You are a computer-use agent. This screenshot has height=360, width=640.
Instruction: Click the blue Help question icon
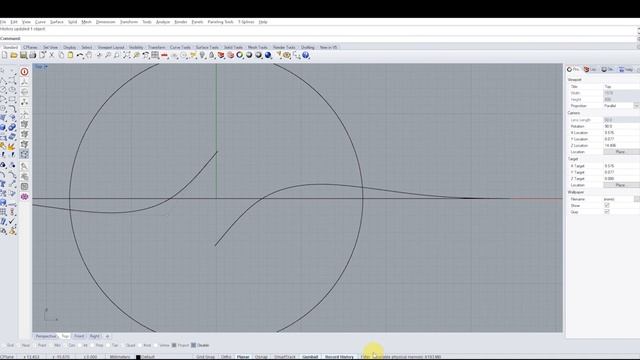[x=306, y=55]
